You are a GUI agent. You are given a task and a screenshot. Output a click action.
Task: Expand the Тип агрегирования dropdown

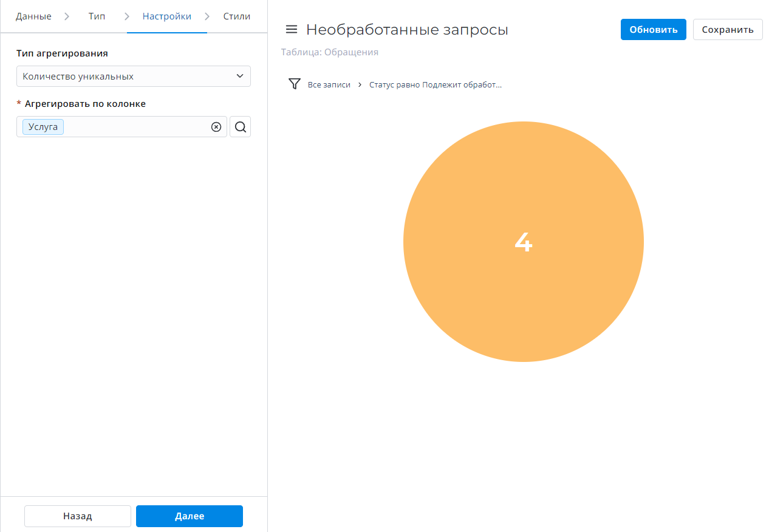133,77
